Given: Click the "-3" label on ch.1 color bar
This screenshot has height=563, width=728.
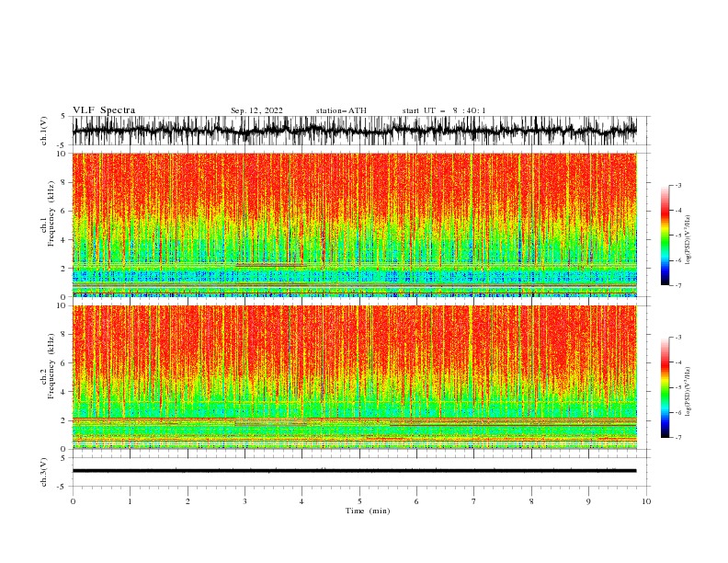Looking at the screenshot, I should (677, 185).
